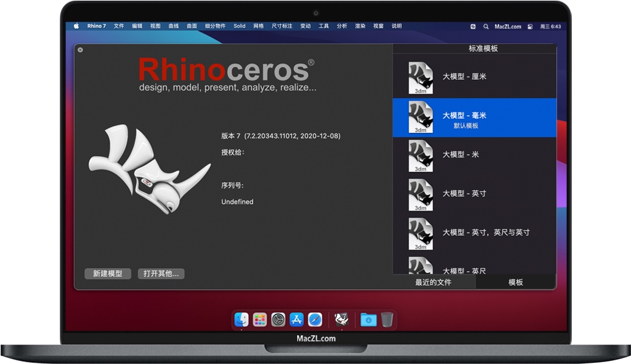Image resolution: width=631 pixels, height=364 pixels.
Task: Click the 3dm file icon for 米 template
Action: coord(421,155)
